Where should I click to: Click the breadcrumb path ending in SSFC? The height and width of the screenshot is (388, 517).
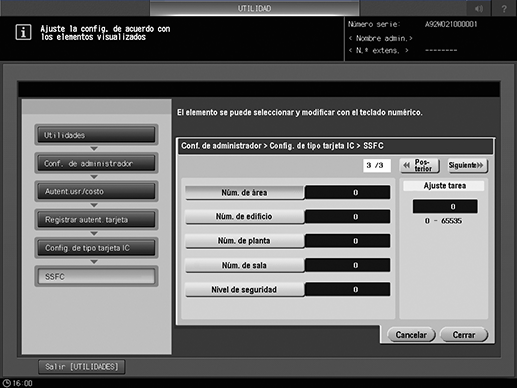coord(282,146)
